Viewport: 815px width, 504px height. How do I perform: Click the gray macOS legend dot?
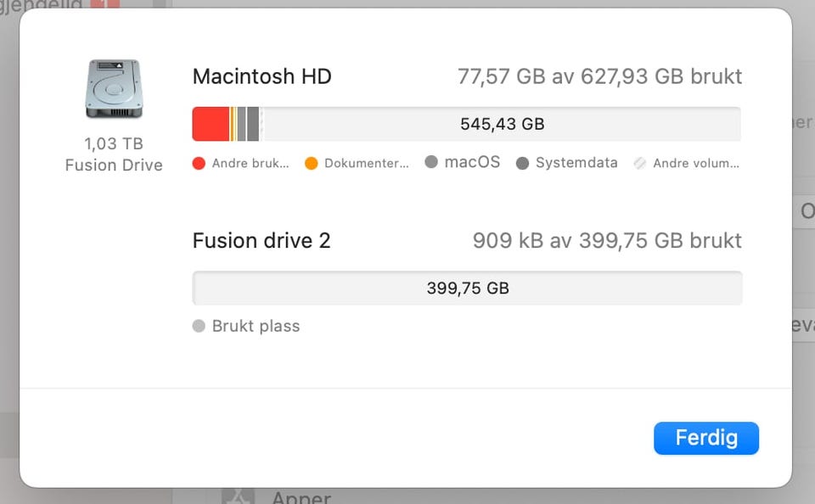tap(430, 162)
